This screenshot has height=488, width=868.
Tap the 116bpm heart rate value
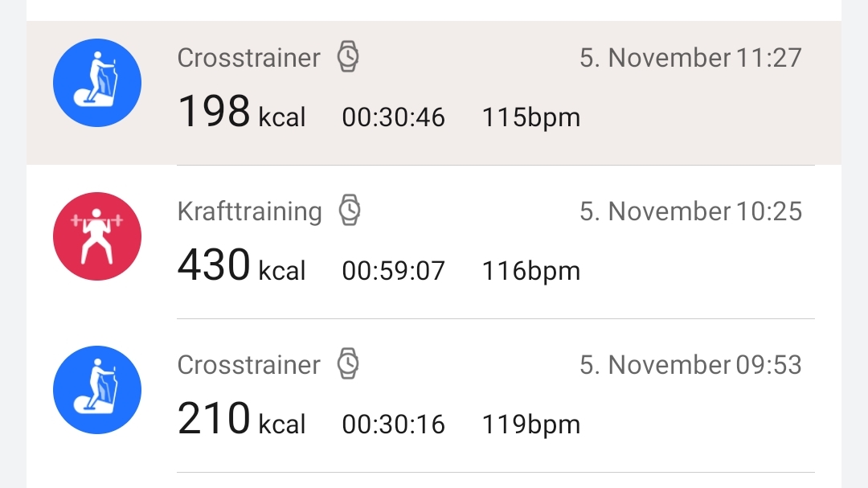[531, 272]
